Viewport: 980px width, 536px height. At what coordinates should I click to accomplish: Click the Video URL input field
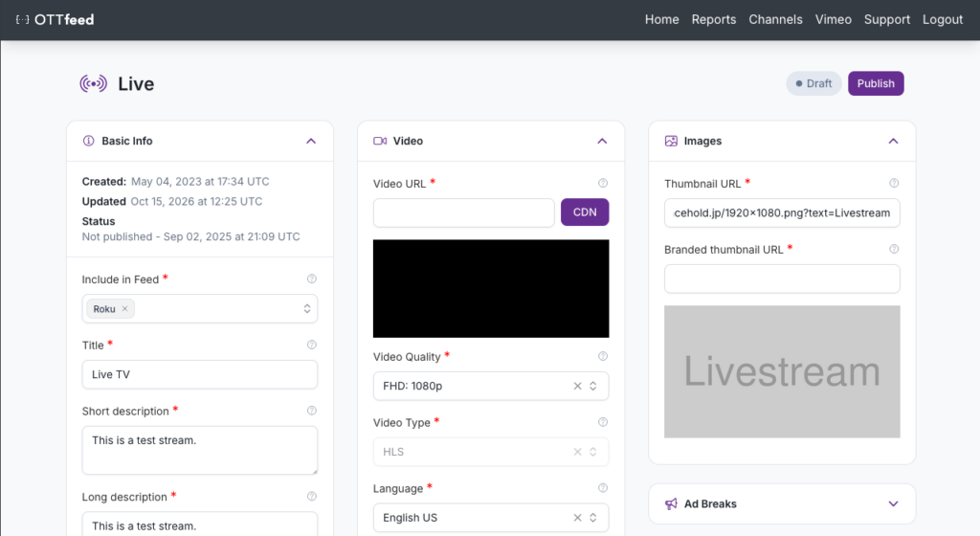(464, 213)
